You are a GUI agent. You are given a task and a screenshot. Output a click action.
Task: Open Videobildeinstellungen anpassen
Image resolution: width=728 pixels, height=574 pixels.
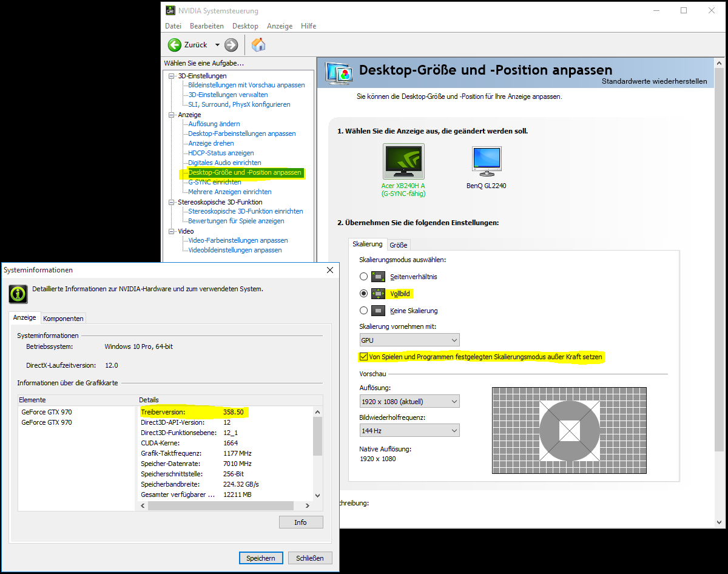point(235,250)
